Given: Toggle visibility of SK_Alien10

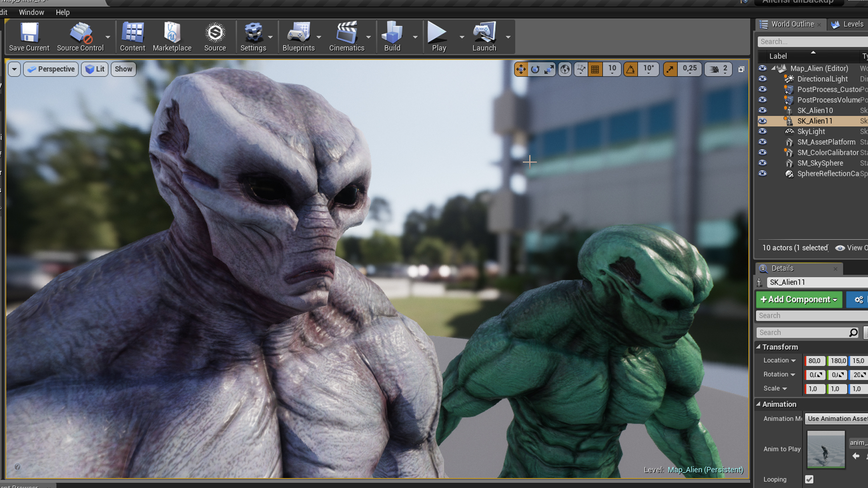Looking at the screenshot, I should point(763,110).
